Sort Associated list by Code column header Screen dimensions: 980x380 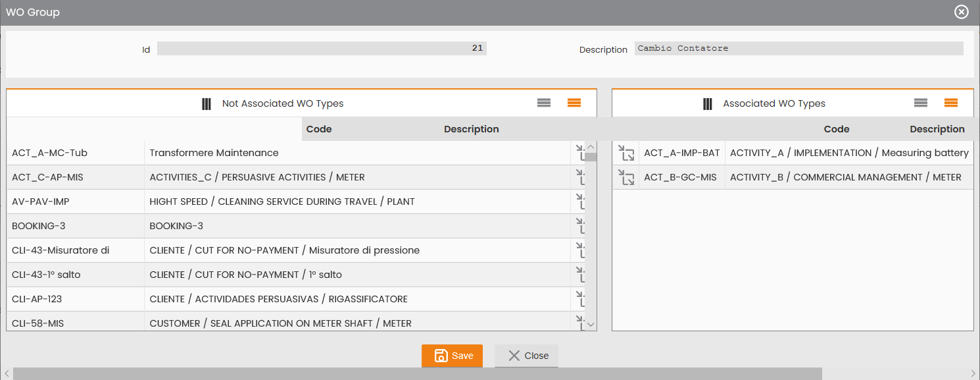coord(837,129)
